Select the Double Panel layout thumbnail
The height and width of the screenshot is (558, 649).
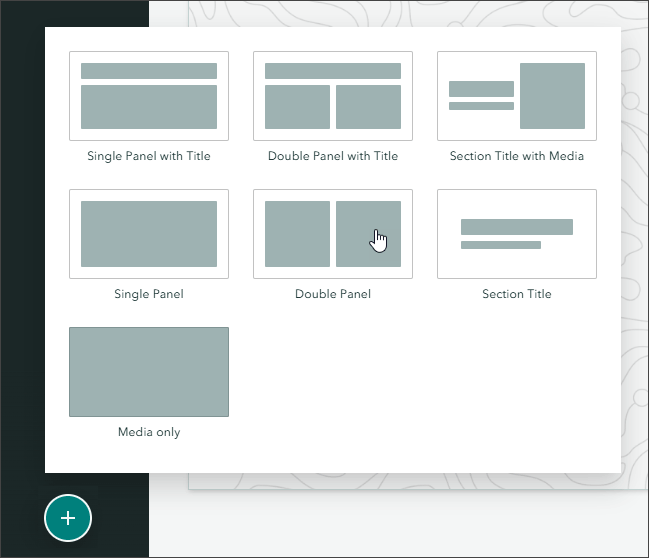point(333,234)
